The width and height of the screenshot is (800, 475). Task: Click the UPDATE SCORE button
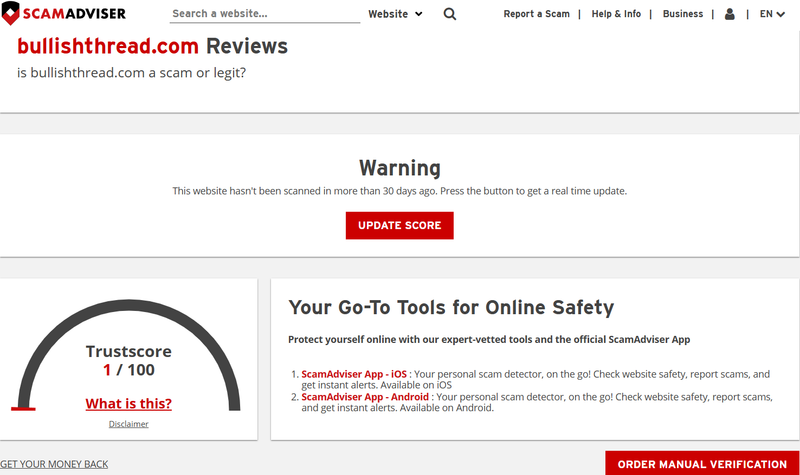(399, 226)
